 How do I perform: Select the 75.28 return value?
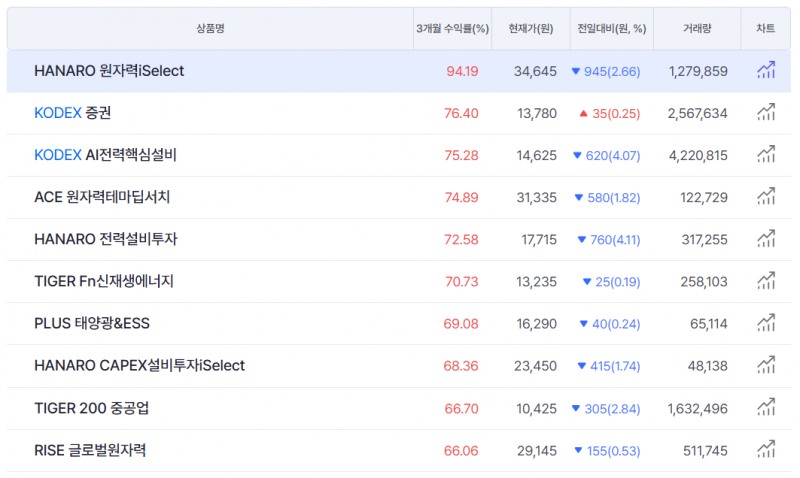(x=461, y=156)
